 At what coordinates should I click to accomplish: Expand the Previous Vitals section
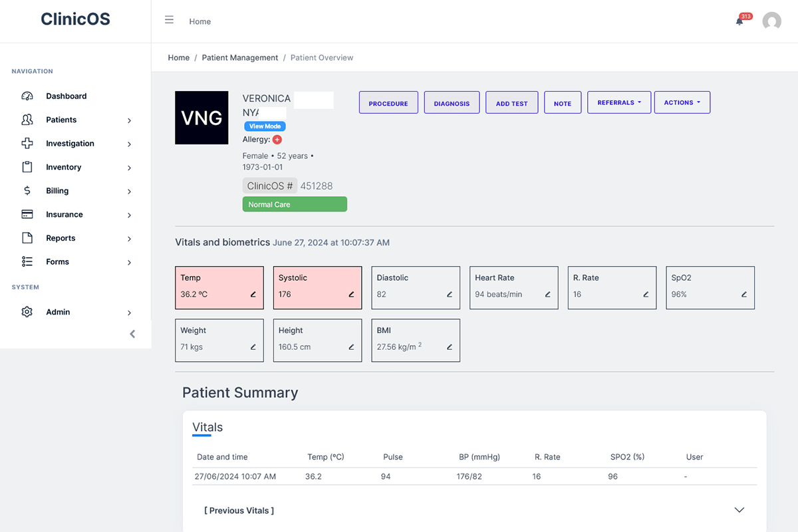click(x=738, y=510)
